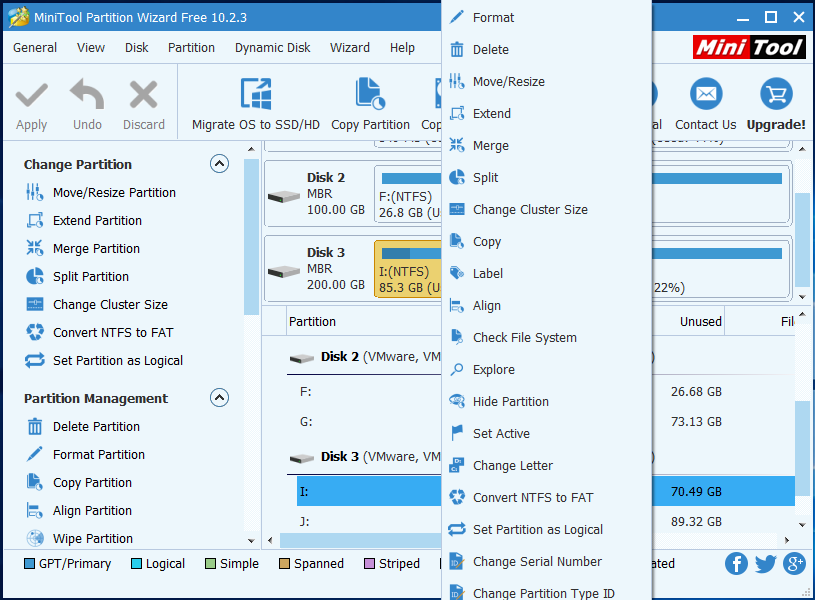The image size is (815, 600).
Task: Open the View menu
Action: coord(91,48)
